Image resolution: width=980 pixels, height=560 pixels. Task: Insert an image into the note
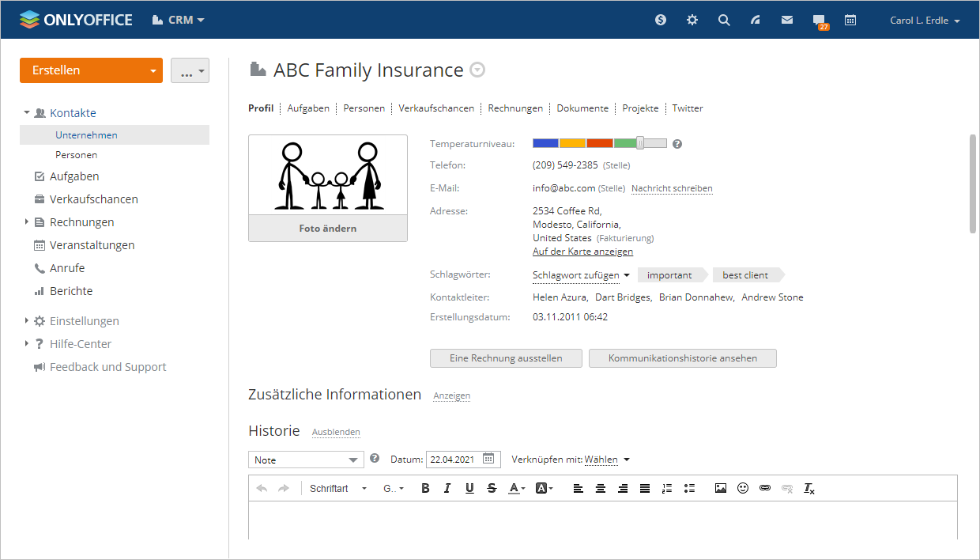(x=721, y=489)
